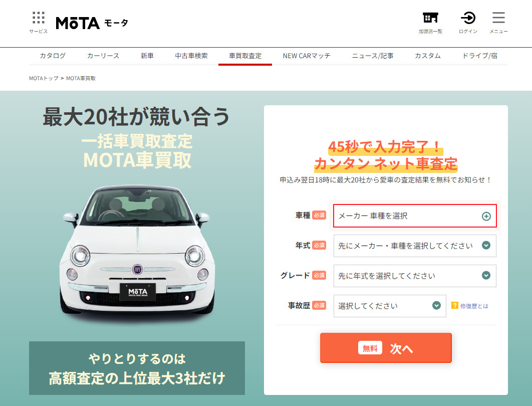Viewport: 532px width, 406px height.
Task: Click the 申込み翌日18時 description text
Action: pos(386,180)
